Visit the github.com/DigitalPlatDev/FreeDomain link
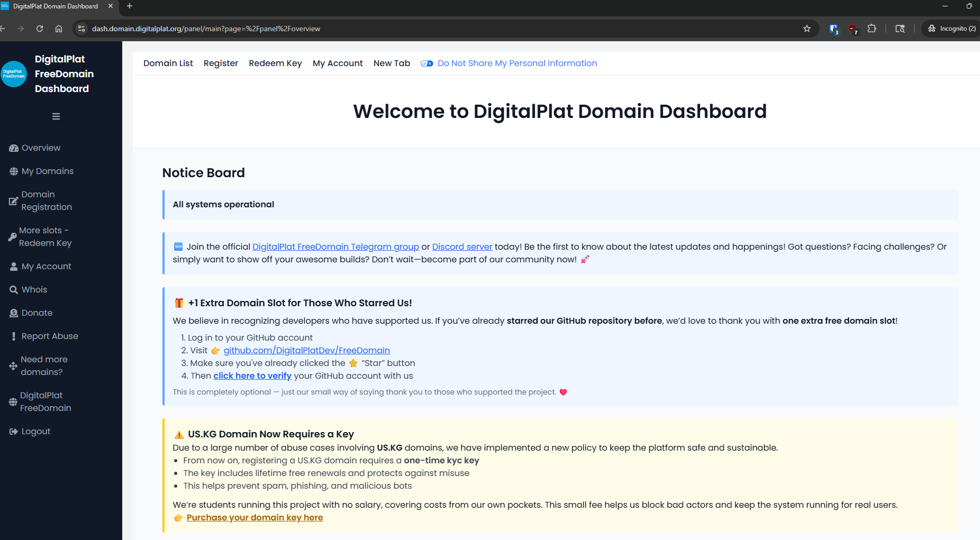The height and width of the screenshot is (540, 980). (x=306, y=351)
